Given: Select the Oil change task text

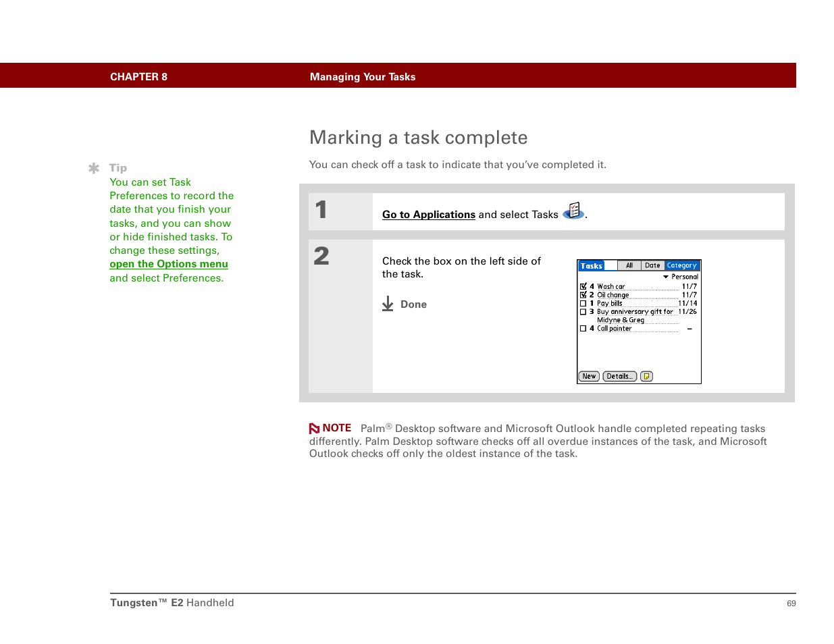Looking at the screenshot, I should point(613,295).
